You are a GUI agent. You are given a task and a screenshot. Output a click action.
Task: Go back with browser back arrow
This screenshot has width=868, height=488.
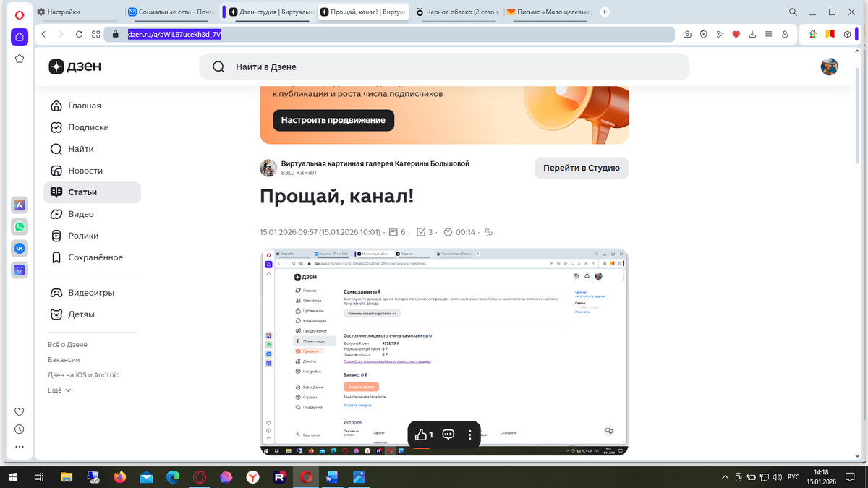[x=43, y=34]
